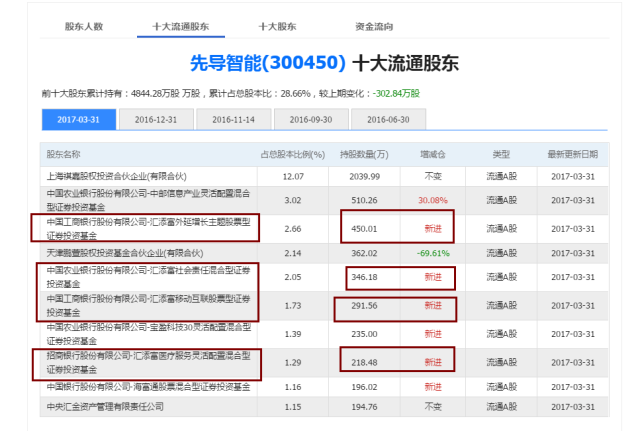
Task: Click the 增减仓 column header
Action: (433, 155)
